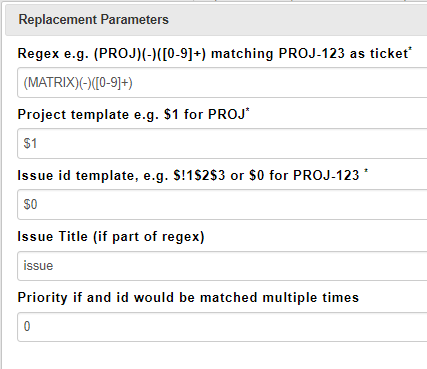This screenshot has width=427, height=369.
Task: Click into the Issue Title text field
Action: [x=222, y=266]
